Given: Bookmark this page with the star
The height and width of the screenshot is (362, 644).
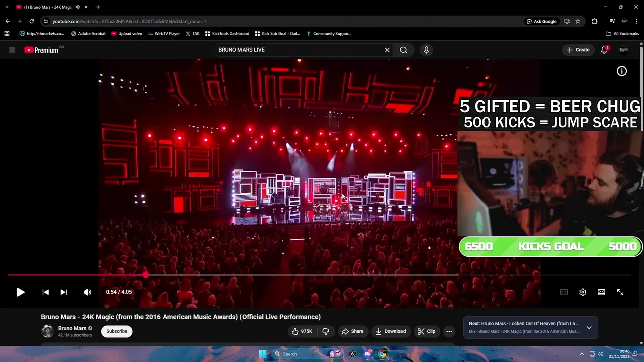Looking at the screenshot, I should click(x=578, y=21).
